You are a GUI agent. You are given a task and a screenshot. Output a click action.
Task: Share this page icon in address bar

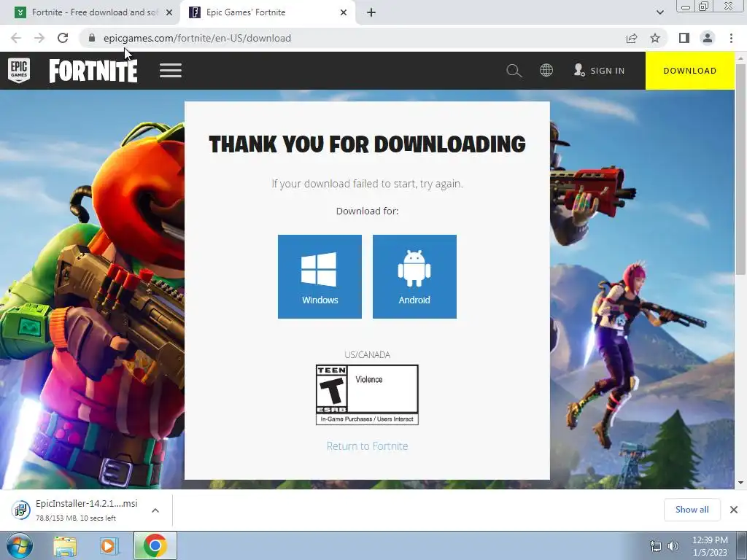[632, 38]
